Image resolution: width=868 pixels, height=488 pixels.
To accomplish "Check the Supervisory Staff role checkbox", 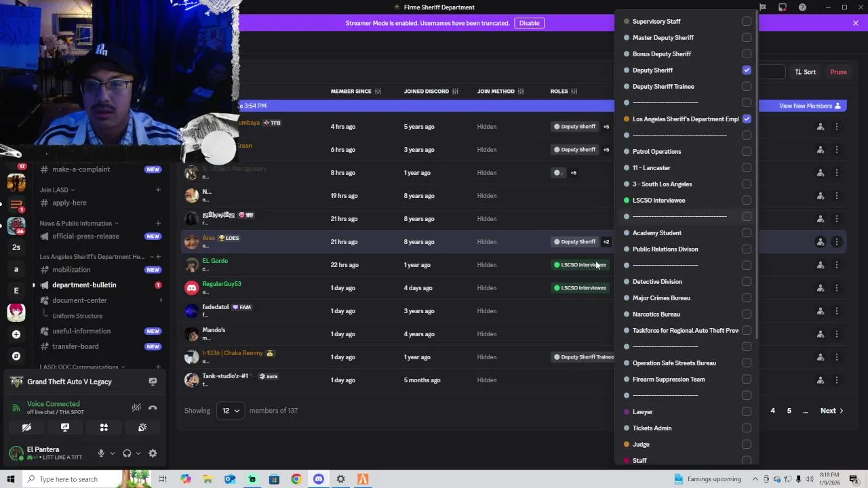I will click(747, 22).
